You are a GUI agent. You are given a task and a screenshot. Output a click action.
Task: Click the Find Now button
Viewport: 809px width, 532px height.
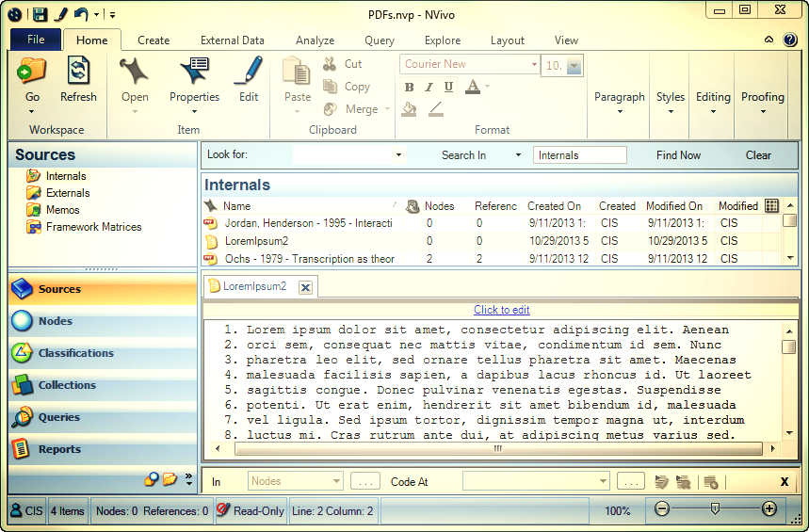pos(678,155)
